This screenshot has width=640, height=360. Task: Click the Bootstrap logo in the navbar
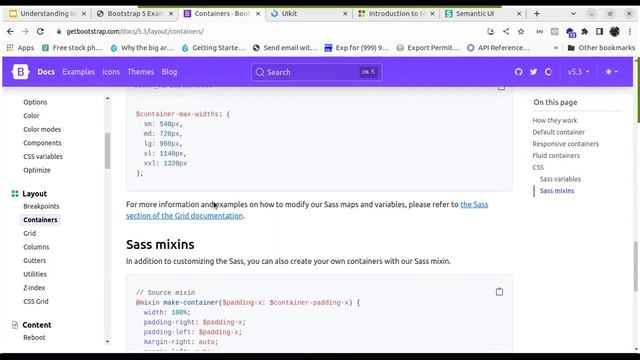(x=20, y=72)
